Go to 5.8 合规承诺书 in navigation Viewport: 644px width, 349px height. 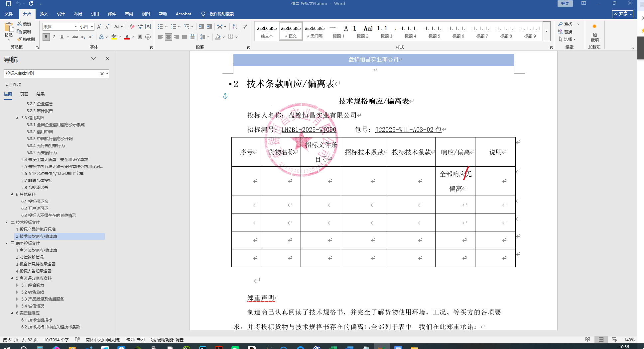point(35,187)
